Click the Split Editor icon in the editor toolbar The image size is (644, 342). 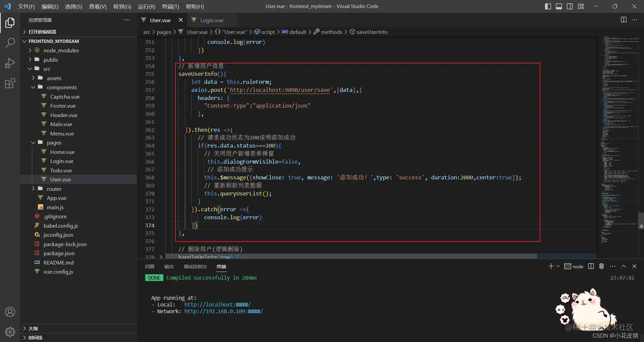point(624,20)
